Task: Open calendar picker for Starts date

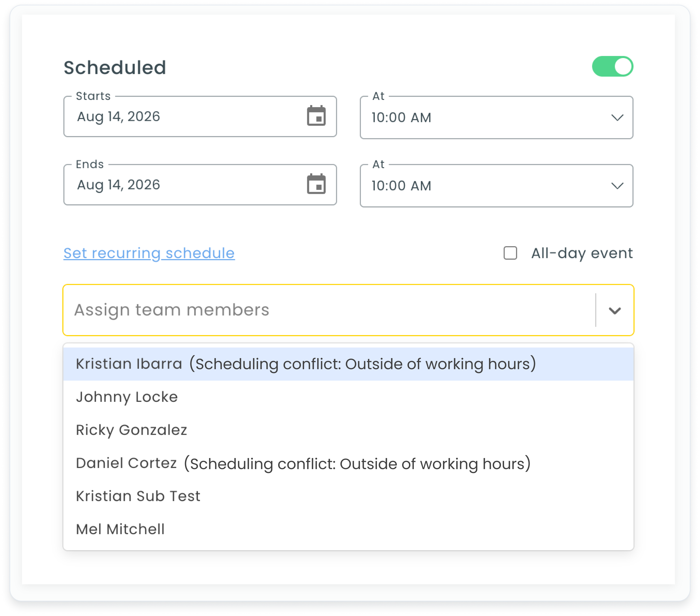Action: (x=316, y=116)
